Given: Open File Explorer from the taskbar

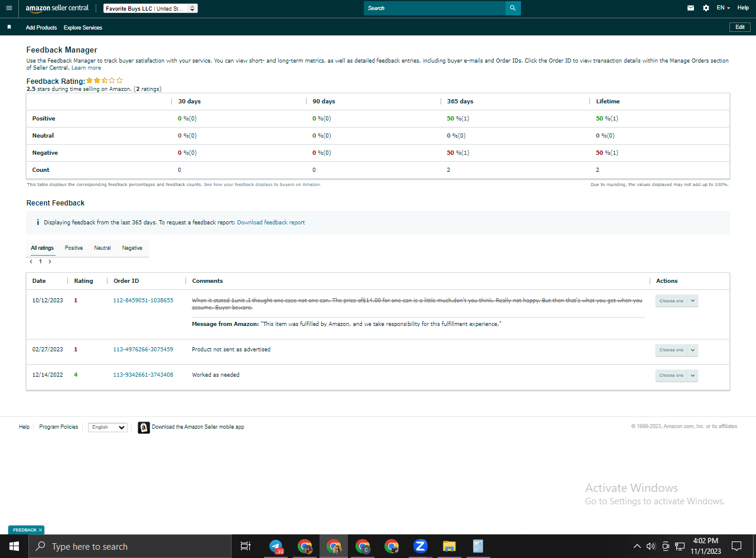Looking at the screenshot, I should [x=449, y=546].
